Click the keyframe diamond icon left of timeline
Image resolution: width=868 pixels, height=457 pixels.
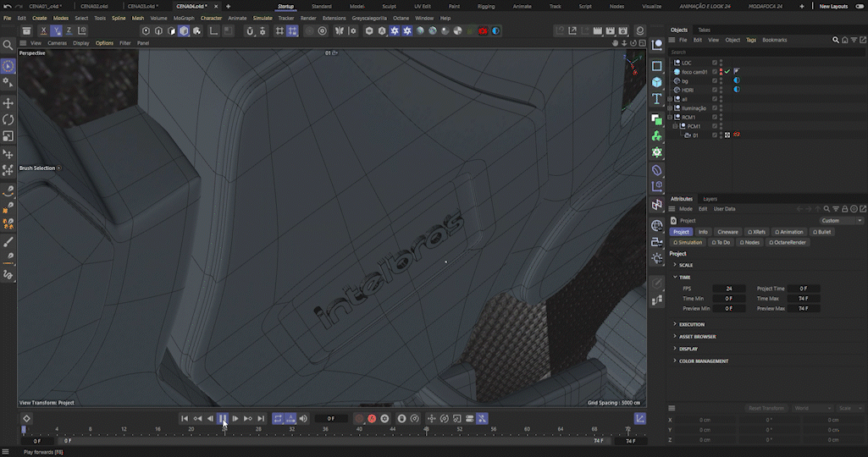tap(26, 419)
